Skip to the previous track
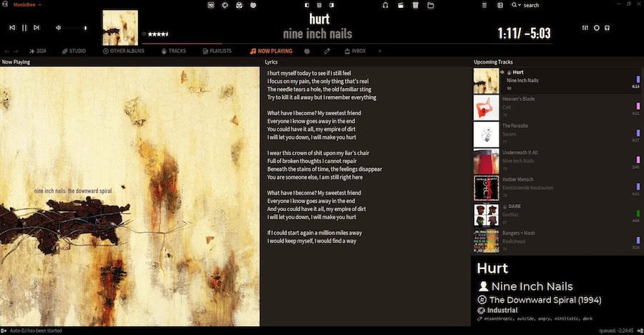644x335 pixels. pyautogui.click(x=12, y=27)
